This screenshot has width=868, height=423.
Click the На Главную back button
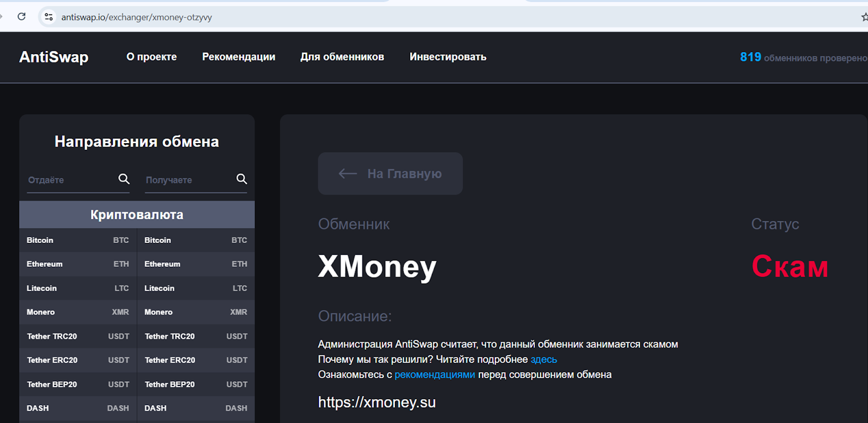pos(390,174)
